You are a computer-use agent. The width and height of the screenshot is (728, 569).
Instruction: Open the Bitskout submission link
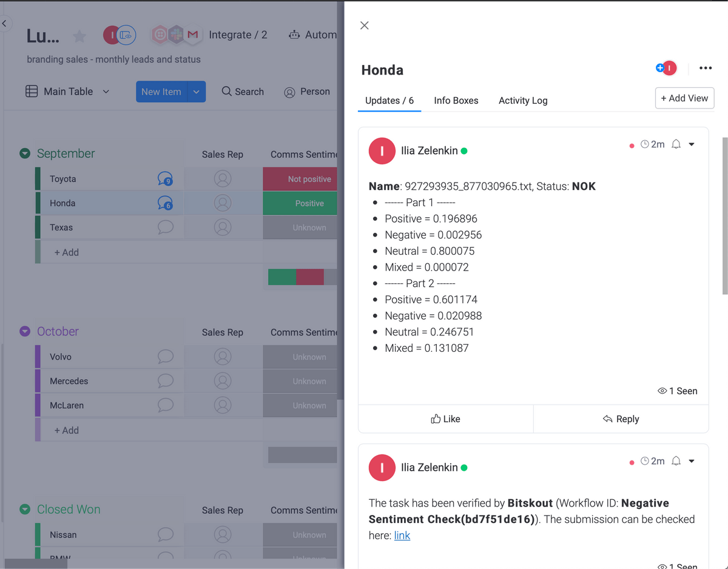pyautogui.click(x=402, y=536)
